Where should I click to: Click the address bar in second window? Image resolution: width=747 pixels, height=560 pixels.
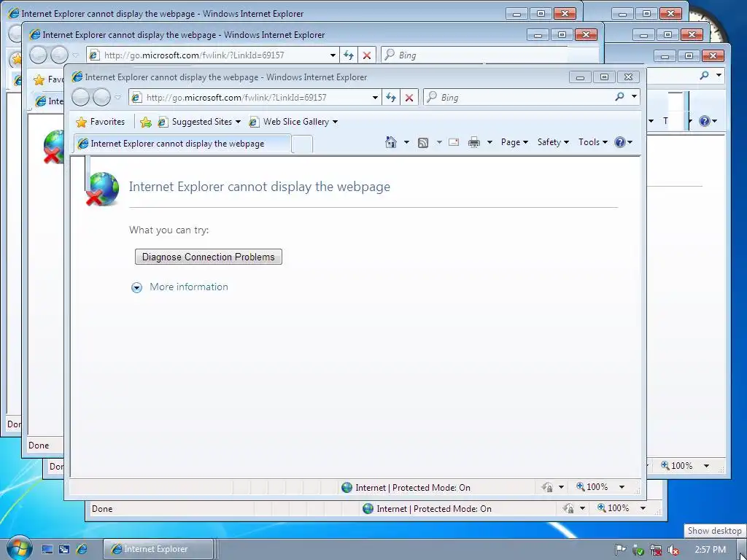click(x=212, y=55)
